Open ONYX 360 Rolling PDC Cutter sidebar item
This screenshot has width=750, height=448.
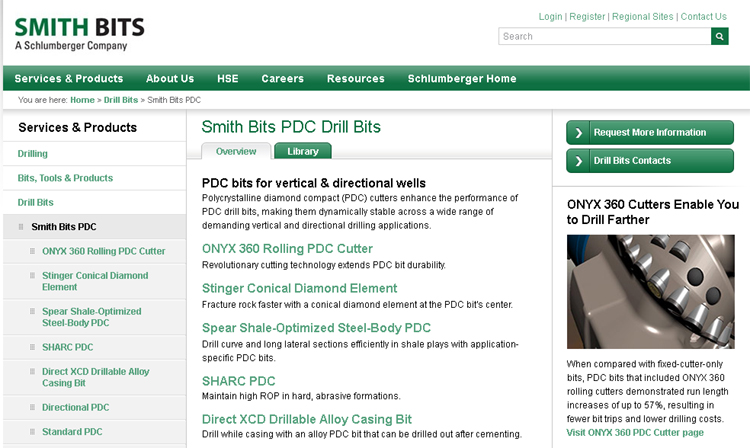tap(103, 251)
